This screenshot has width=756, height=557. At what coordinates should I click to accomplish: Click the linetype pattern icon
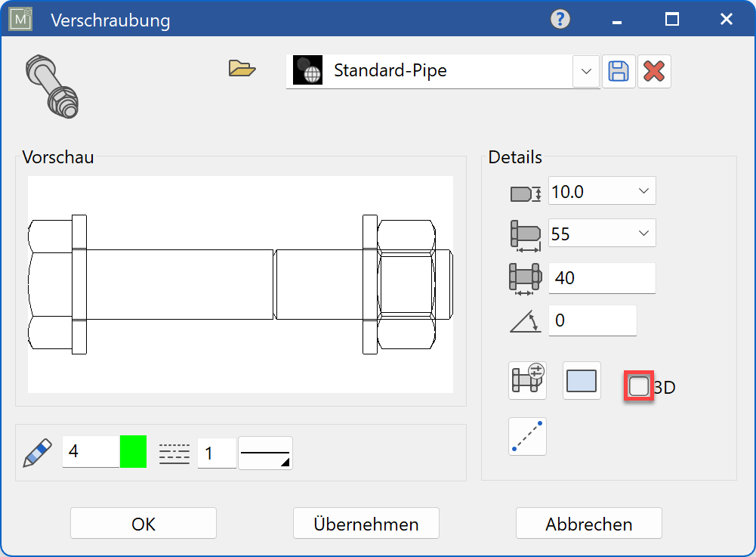point(174,451)
